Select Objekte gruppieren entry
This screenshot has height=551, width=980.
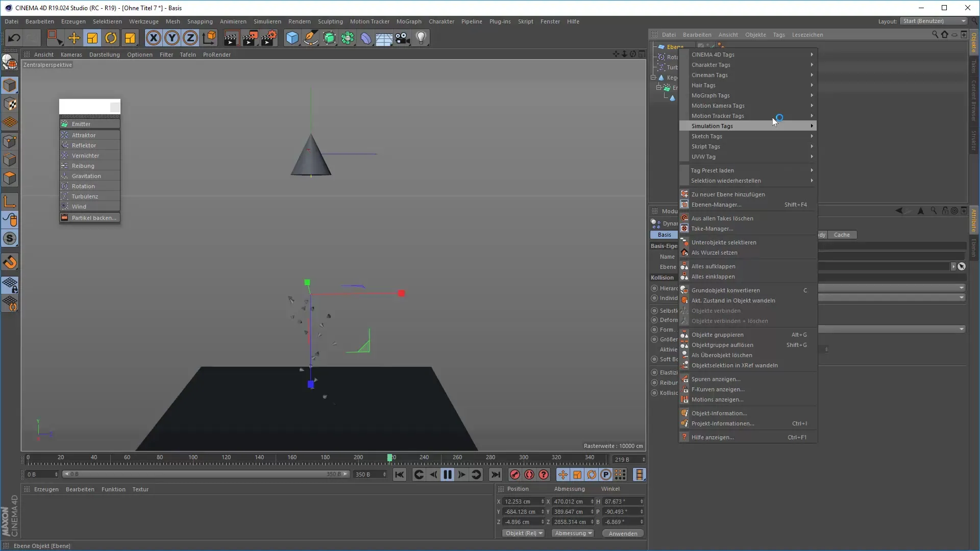pyautogui.click(x=748, y=335)
